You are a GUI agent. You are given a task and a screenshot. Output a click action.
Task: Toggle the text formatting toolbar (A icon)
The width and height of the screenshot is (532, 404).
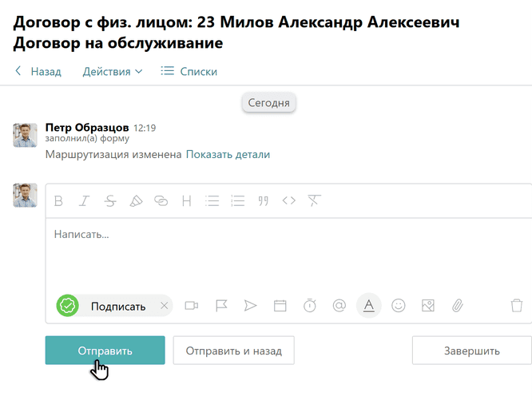coord(368,305)
